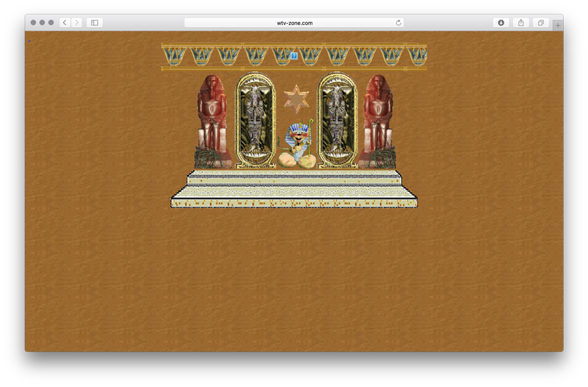Click the leftmost lotus border ornament
This screenshot has height=387, width=588.
[x=174, y=56]
